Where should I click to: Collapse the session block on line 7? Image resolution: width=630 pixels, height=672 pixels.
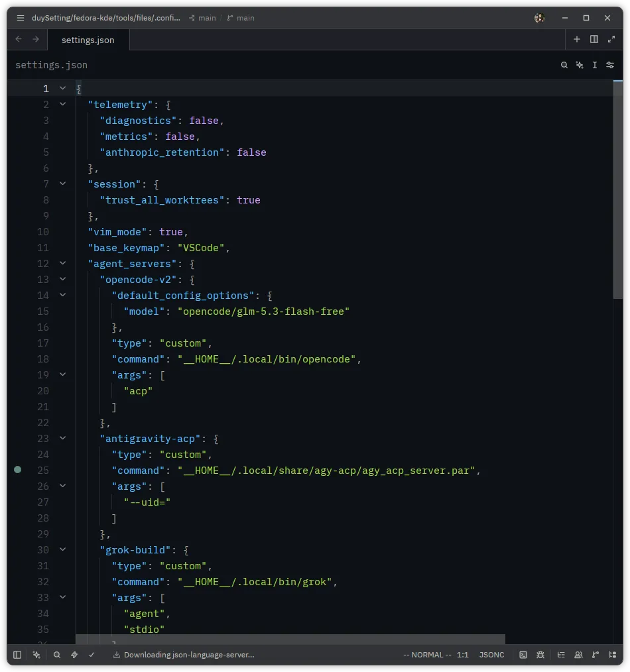pyautogui.click(x=62, y=184)
